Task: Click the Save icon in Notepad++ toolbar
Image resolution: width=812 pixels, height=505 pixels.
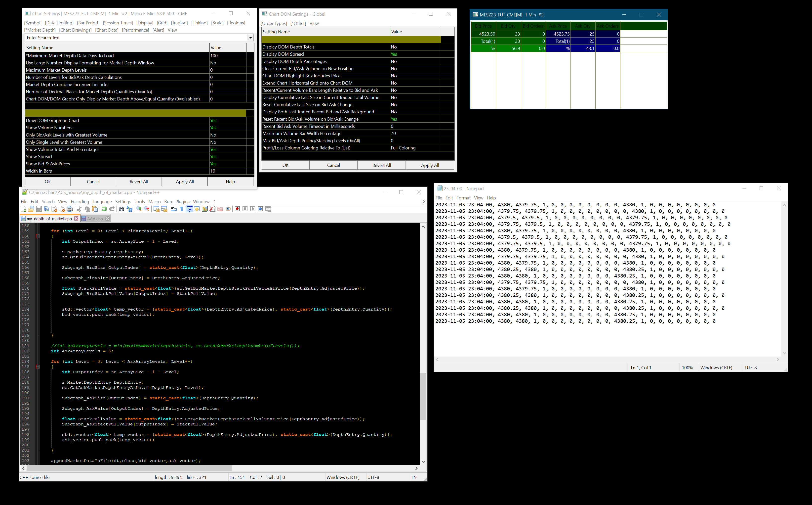Action: (x=39, y=209)
